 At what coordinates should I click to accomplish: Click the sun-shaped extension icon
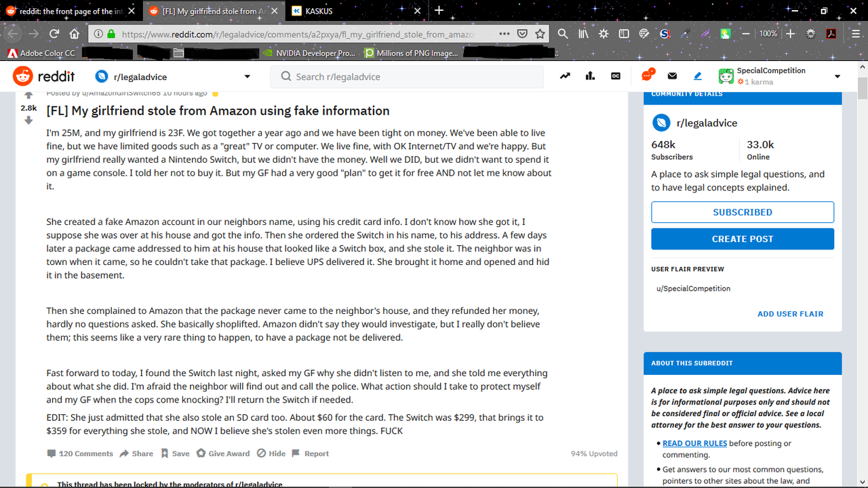604,33
